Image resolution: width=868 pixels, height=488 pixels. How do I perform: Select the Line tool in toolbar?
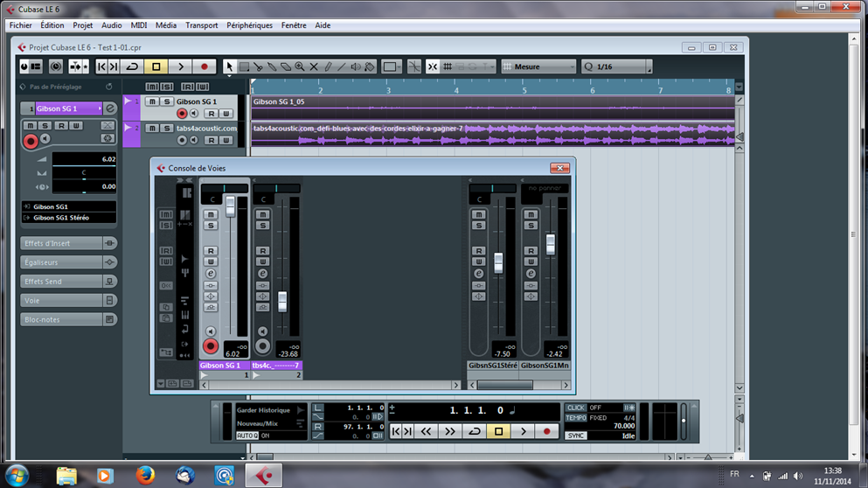[342, 66]
